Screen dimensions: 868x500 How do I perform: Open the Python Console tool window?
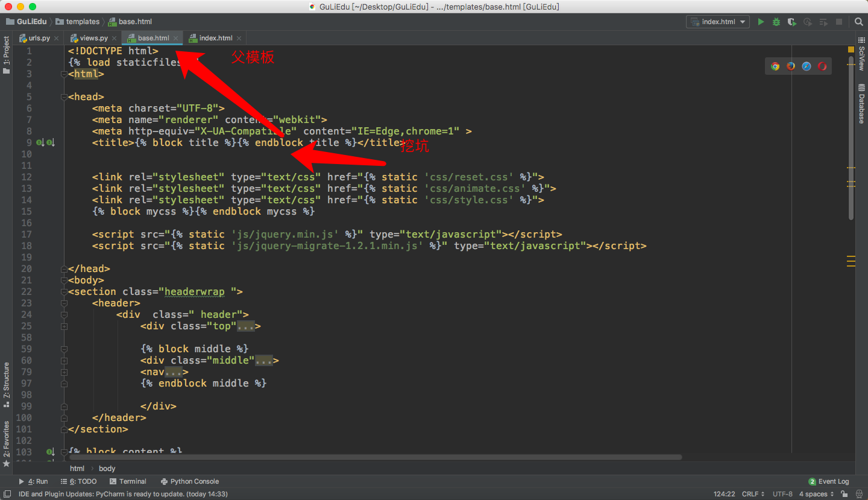[190, 481]
